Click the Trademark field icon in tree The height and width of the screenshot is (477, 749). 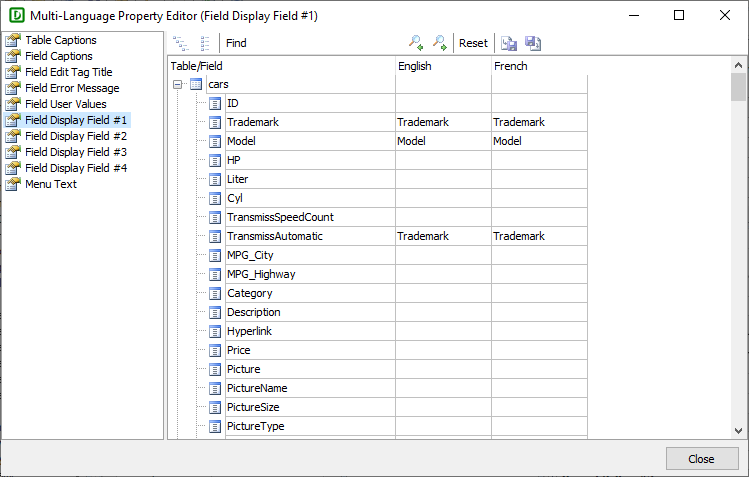click(x=215, y=123)
